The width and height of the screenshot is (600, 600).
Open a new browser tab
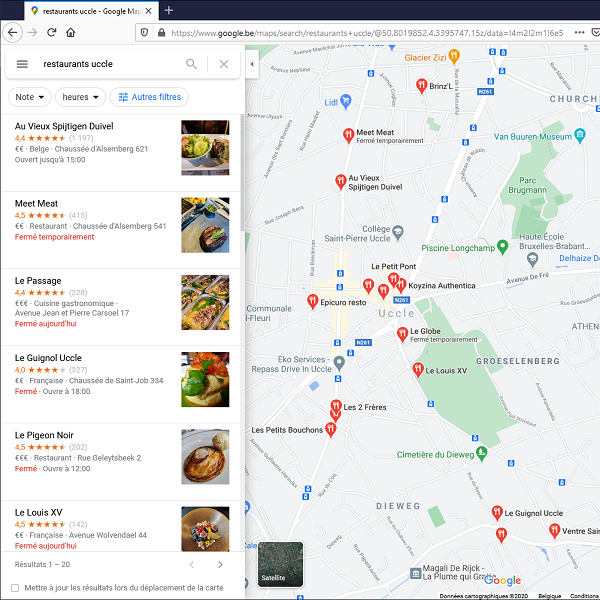point(169,10)
